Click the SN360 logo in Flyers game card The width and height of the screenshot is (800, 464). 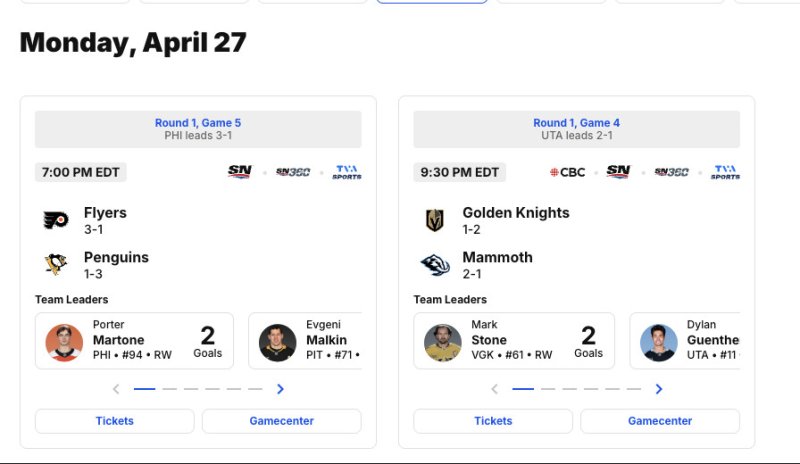click(x=293, y=172)
